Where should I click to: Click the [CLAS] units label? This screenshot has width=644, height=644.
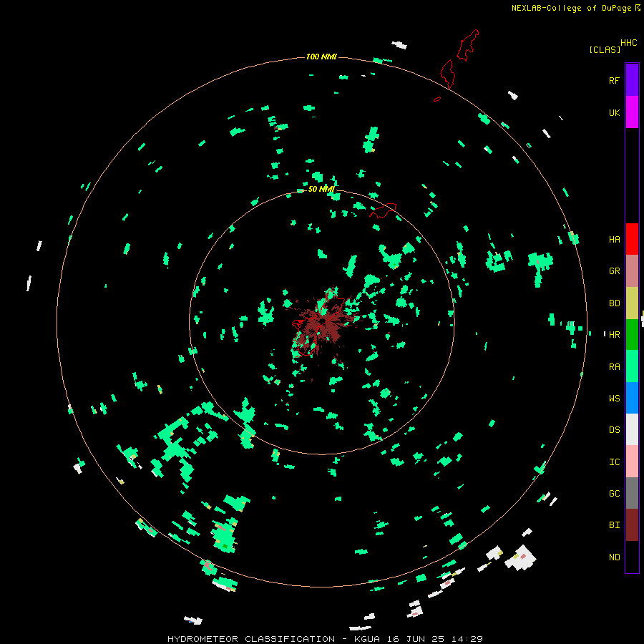[x=605, y=50]
